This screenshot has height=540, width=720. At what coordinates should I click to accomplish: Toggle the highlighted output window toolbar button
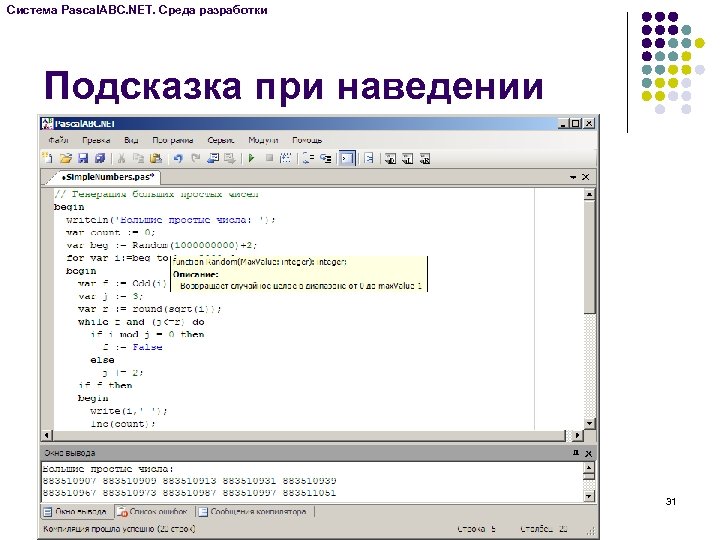(x=347, y=158)
